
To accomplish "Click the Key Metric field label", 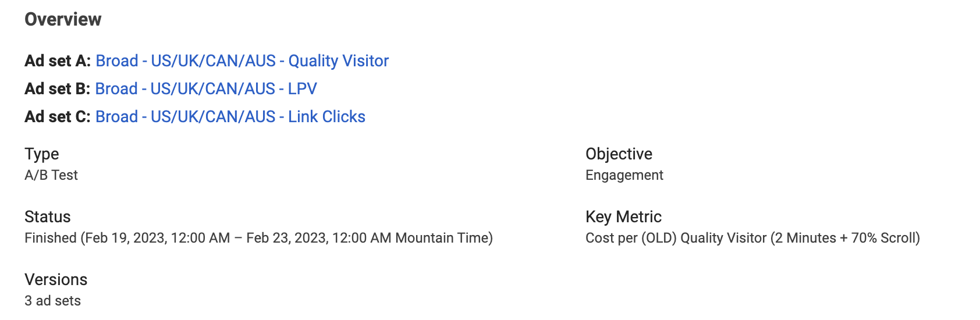I will coord(624,217).
